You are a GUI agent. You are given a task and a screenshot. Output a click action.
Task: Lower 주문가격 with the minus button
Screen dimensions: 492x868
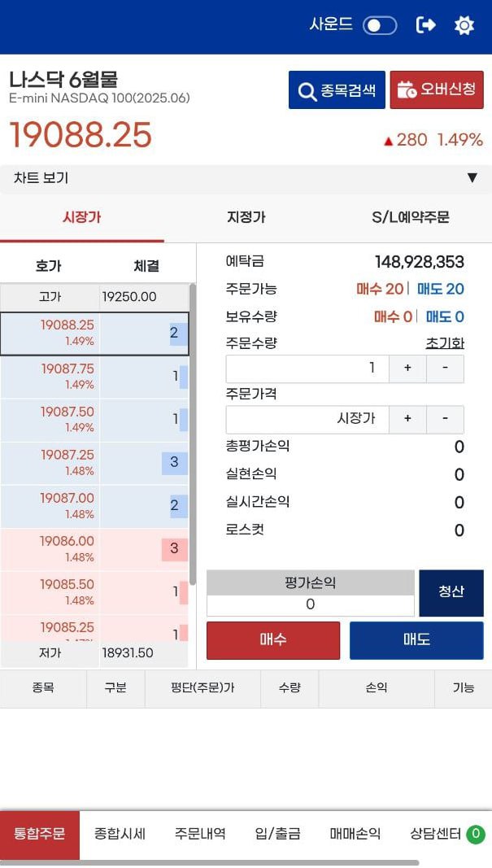[x=445, y=419]
